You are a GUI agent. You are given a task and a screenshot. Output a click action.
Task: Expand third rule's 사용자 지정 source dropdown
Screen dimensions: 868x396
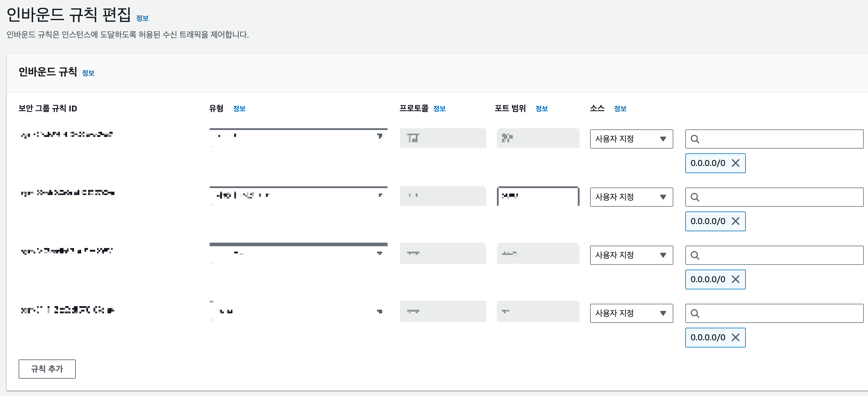click(x=631, y=255)
